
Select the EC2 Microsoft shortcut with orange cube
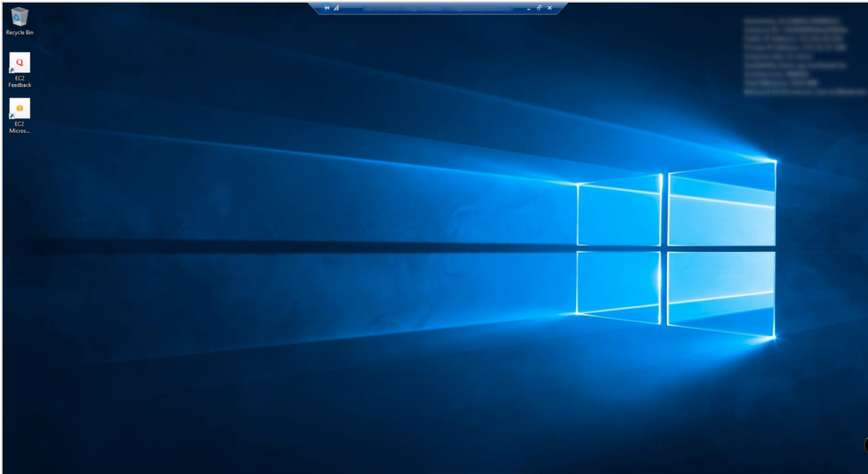tap(19, 116)
